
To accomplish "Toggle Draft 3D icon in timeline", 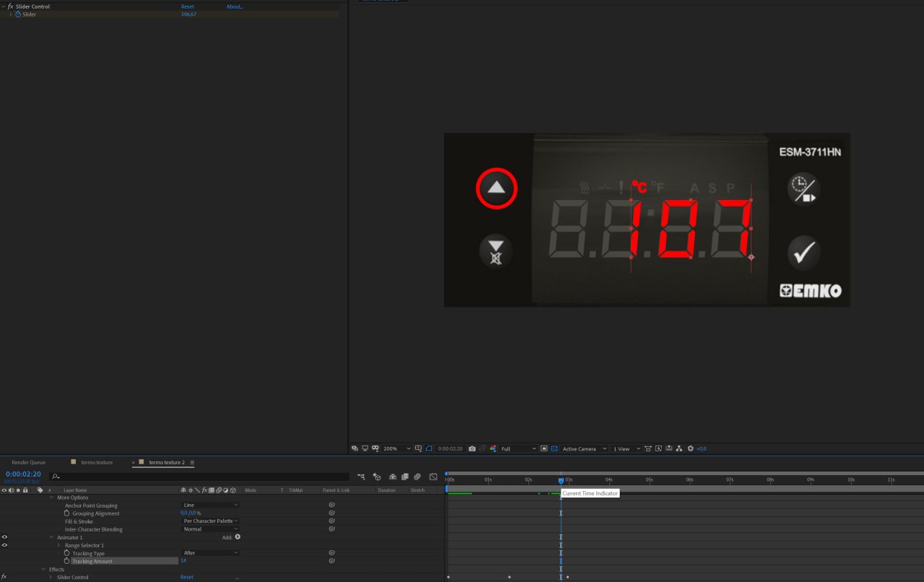I will pos(377,477).
